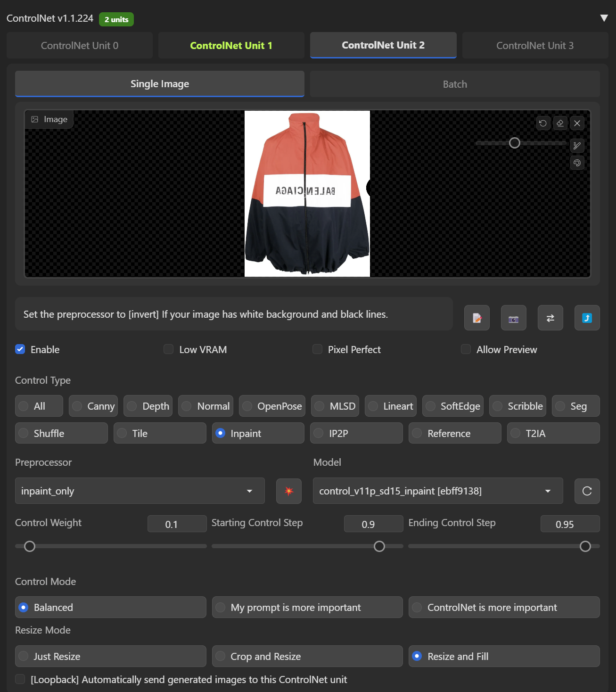This screenshot has height=692, width=616.
Task: Select the All control type
Action: (x=39, y=406)
